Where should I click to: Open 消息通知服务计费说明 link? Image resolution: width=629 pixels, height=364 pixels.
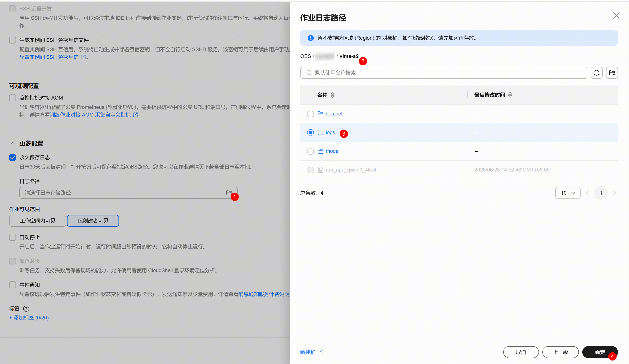[x=264, y=294]
